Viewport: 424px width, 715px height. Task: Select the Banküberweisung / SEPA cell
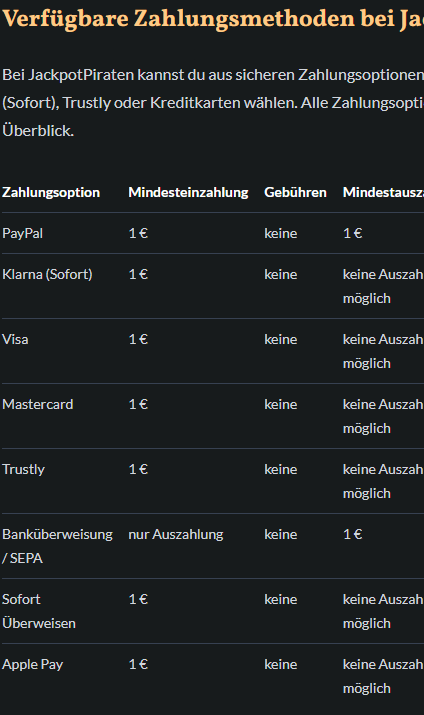pyautogui.click(x=57, y=546)
